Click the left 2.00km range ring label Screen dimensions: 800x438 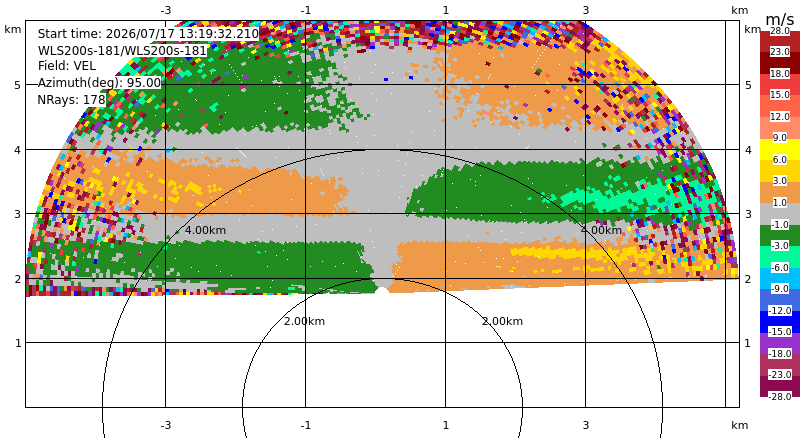[x=305, y=321]
